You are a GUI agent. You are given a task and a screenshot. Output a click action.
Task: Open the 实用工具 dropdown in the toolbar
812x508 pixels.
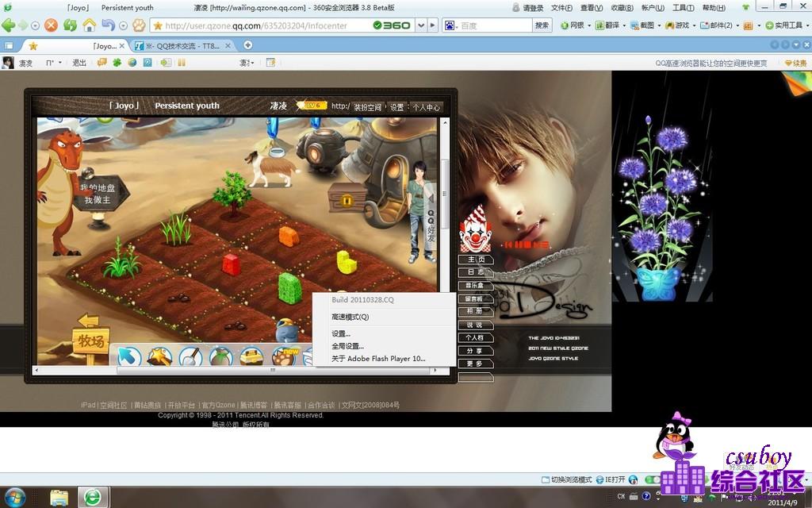786,25
